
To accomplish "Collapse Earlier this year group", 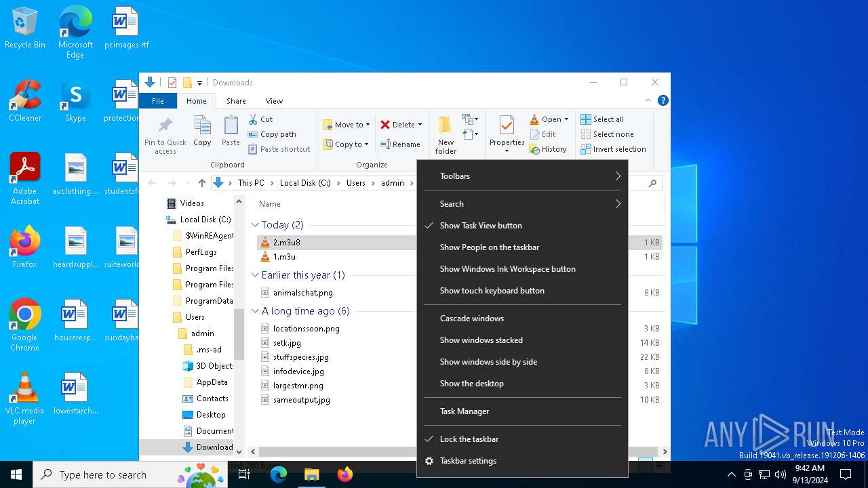I will [255, 275].
